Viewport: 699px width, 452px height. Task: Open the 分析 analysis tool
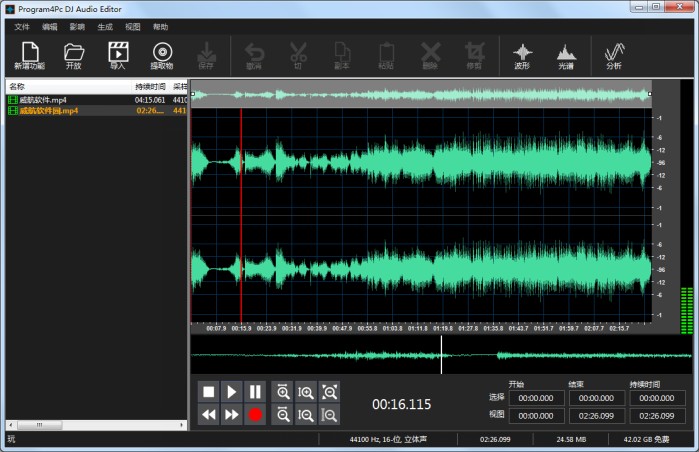pyautogui.click(x=613, y=54)
